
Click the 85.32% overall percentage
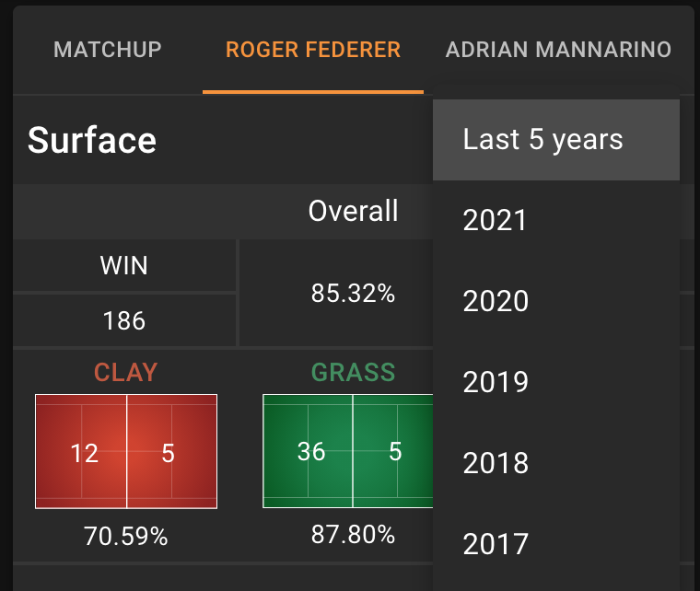(x=353, y=294)
